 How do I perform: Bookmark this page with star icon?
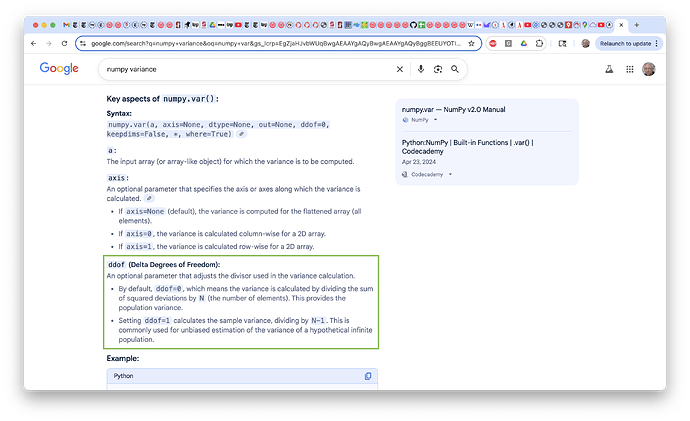(471, 44)
